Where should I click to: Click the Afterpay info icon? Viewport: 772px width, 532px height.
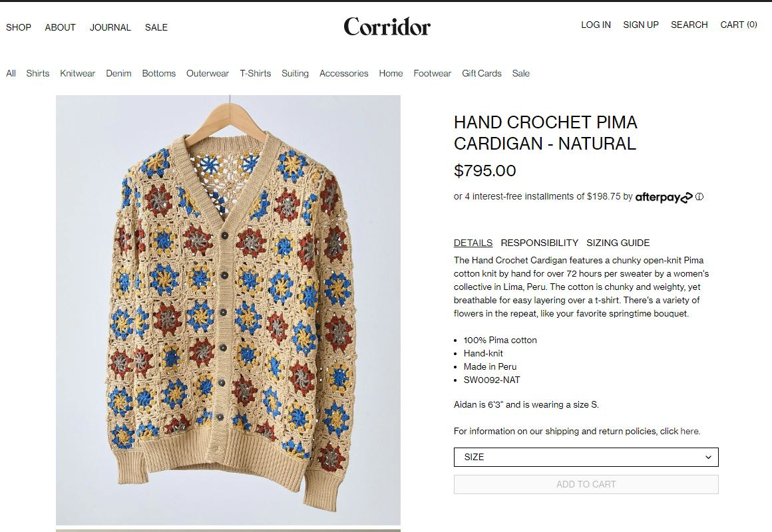coord(699,197)
